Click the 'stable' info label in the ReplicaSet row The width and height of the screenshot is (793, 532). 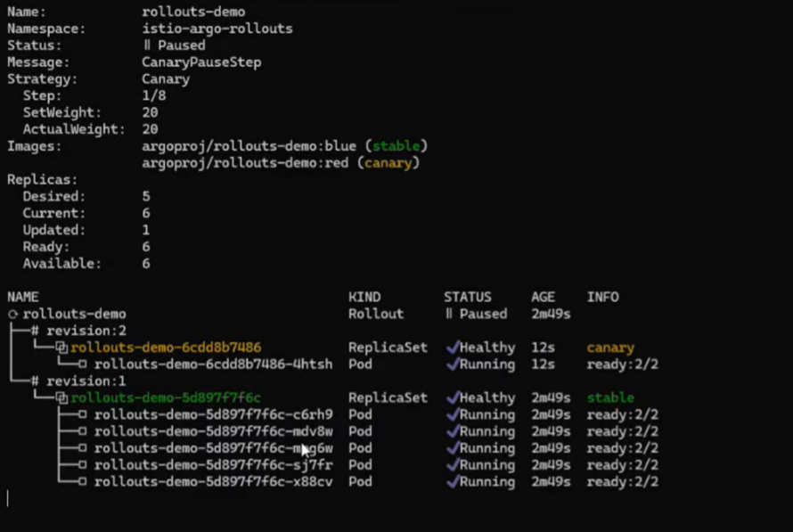(610, 398)
